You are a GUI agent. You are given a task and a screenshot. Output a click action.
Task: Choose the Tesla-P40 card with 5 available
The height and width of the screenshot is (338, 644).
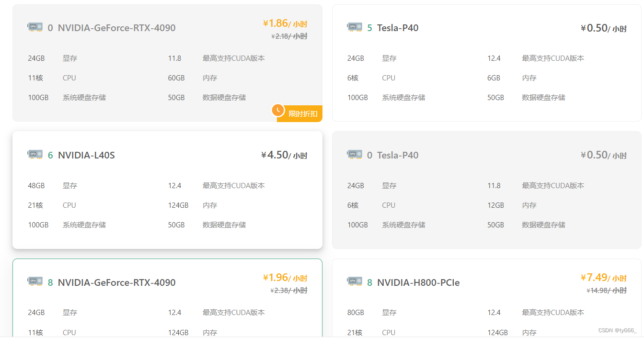click(486, 63)
